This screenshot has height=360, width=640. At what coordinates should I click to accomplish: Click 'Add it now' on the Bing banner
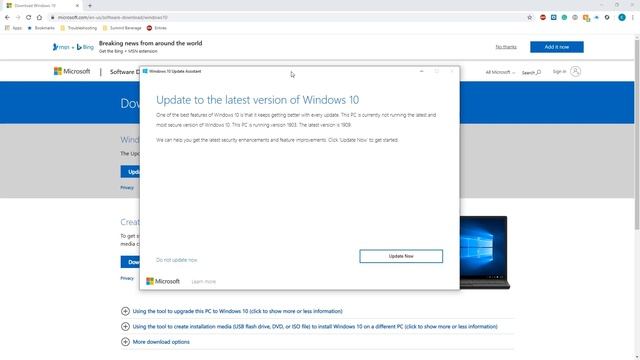[557, 47]
